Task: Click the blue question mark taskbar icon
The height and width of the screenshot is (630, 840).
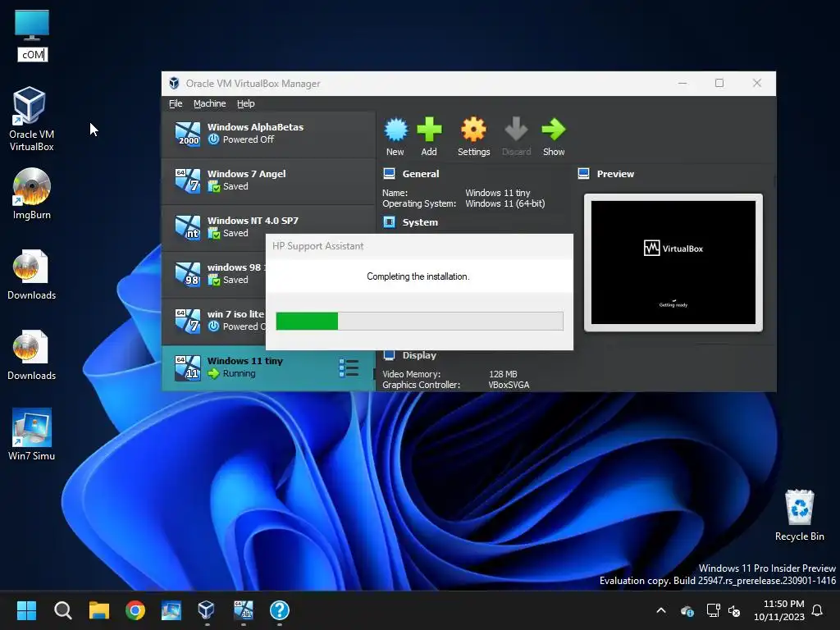Action: [x=279, y=610]
